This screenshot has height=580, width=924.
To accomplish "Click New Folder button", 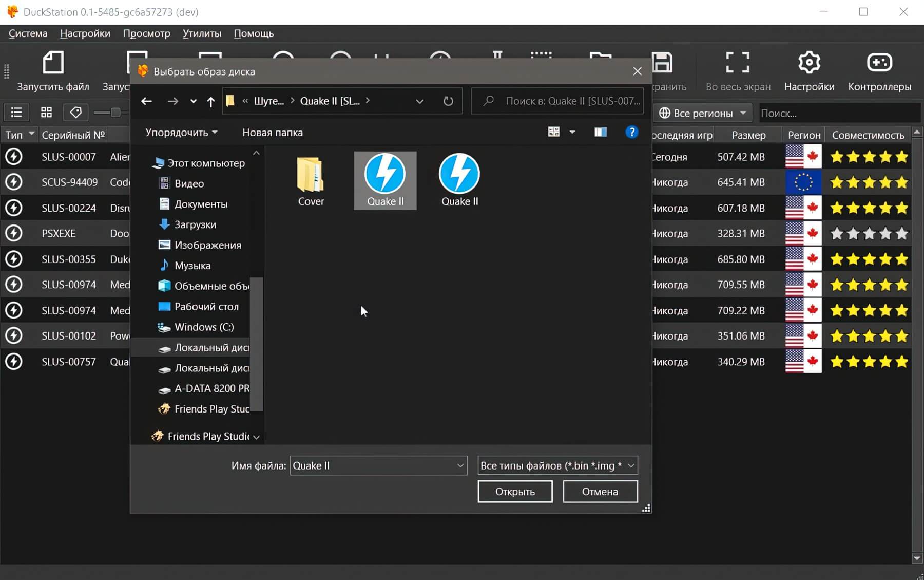I will click(x=273, y=133).
